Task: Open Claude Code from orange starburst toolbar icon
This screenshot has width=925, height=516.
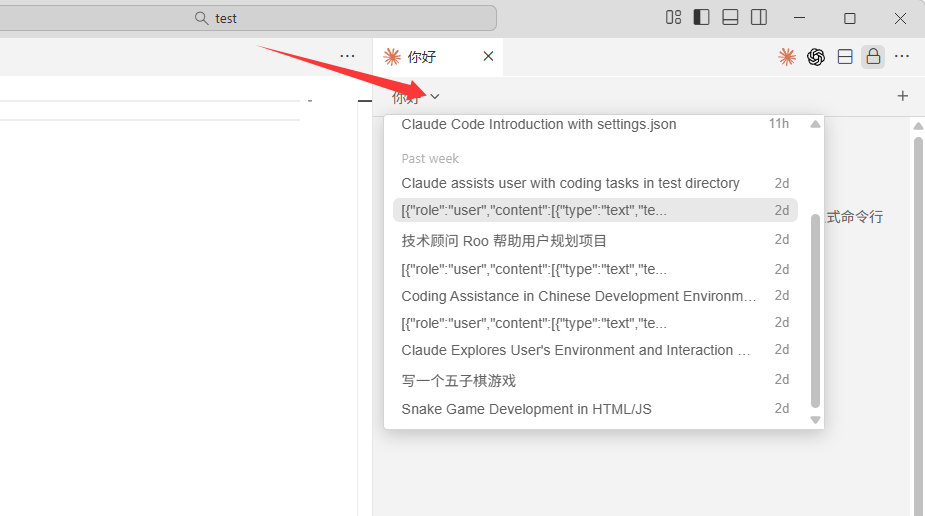Action: tap(787, 57)
